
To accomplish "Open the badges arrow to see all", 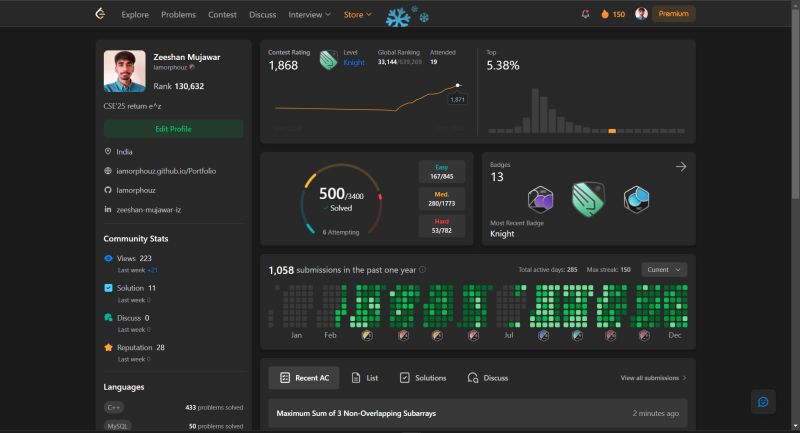I will 681,167.
